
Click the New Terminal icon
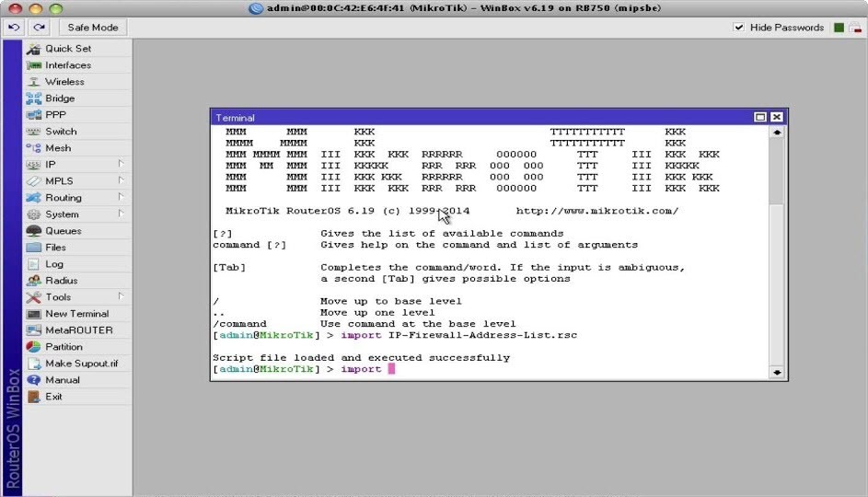click(x=34, y=314)
